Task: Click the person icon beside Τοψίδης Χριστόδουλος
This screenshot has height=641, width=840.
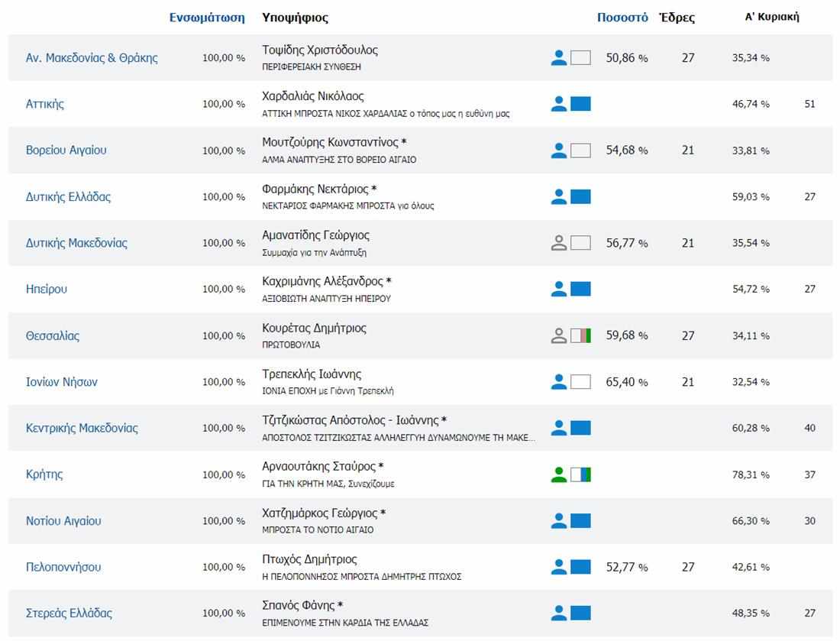Action: point(559,57)
